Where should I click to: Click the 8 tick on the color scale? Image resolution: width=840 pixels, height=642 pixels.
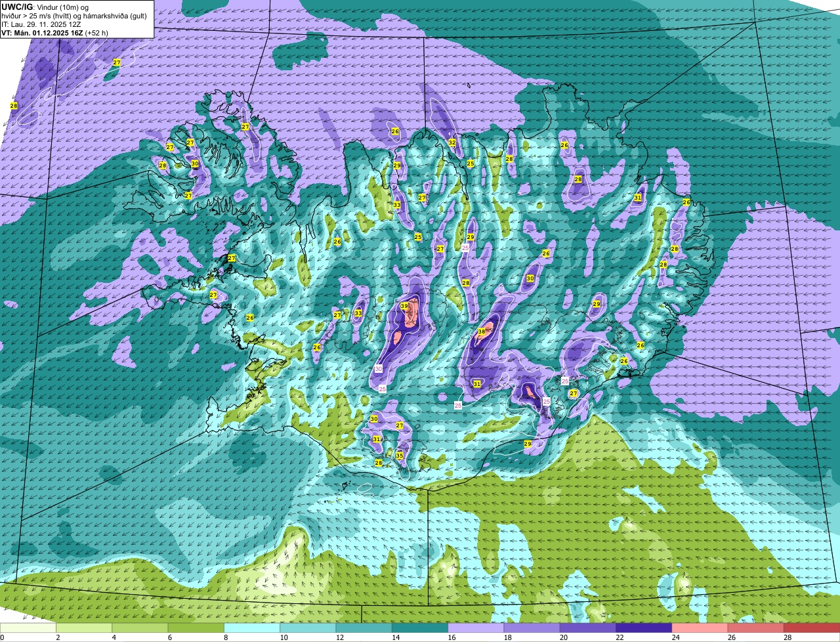(x=226, y=637)
